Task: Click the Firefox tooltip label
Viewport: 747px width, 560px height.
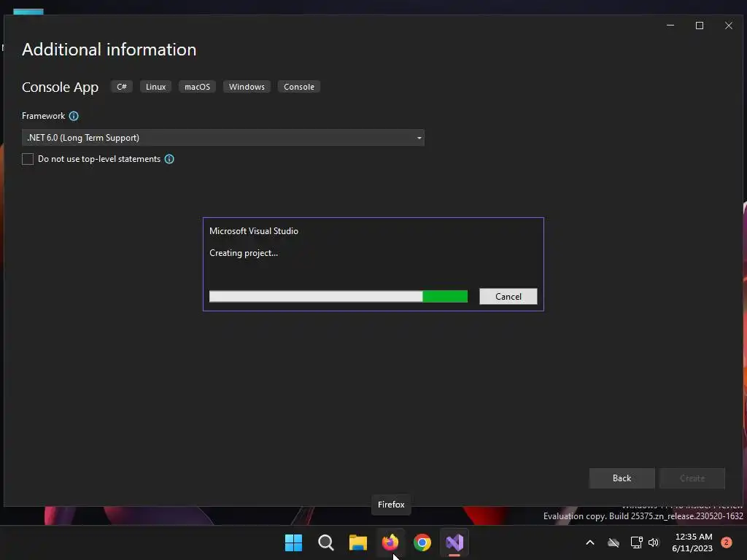Action: (391, 505)
